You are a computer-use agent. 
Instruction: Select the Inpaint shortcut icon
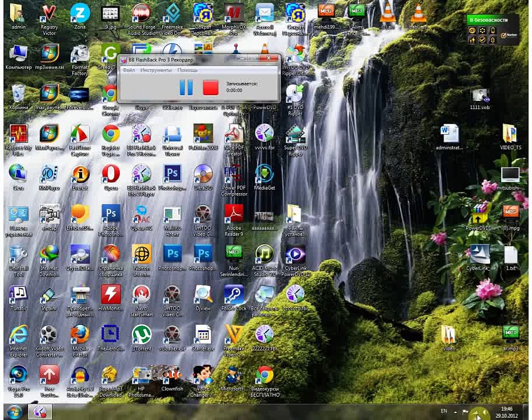pyautogui.click(x=49, y=298)
